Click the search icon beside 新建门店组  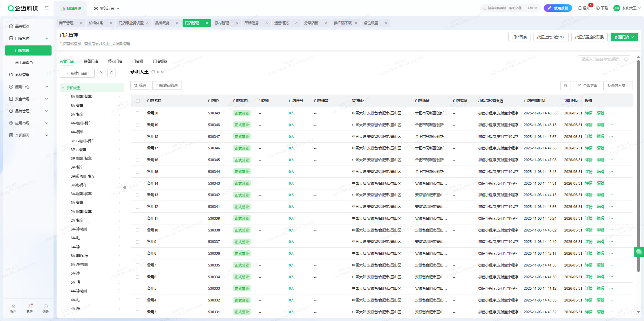112,73
